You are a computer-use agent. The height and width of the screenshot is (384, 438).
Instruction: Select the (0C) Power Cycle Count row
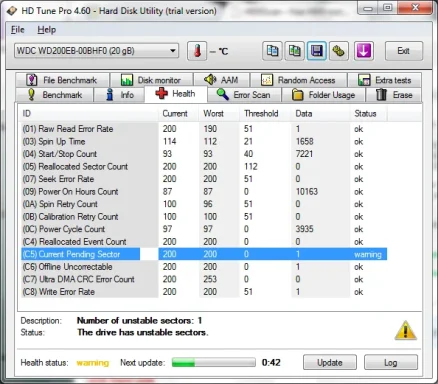point(204,229)
